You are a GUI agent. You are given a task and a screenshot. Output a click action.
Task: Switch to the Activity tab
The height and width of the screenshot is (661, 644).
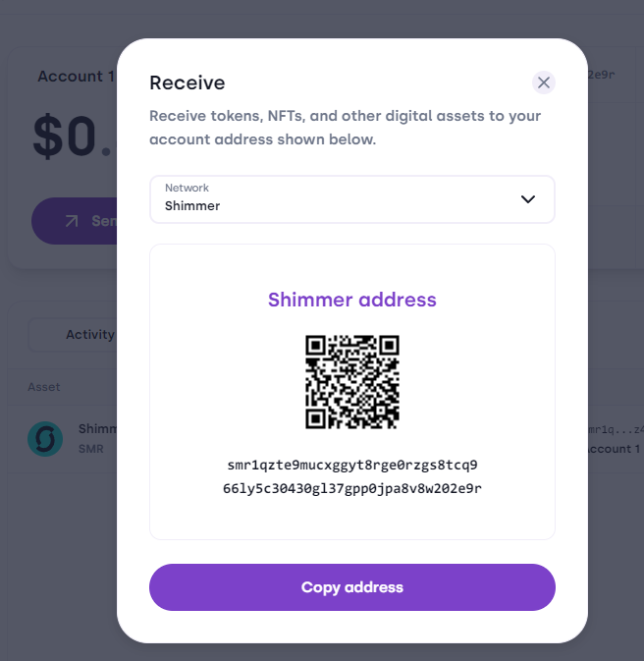(x=89, y=334)
